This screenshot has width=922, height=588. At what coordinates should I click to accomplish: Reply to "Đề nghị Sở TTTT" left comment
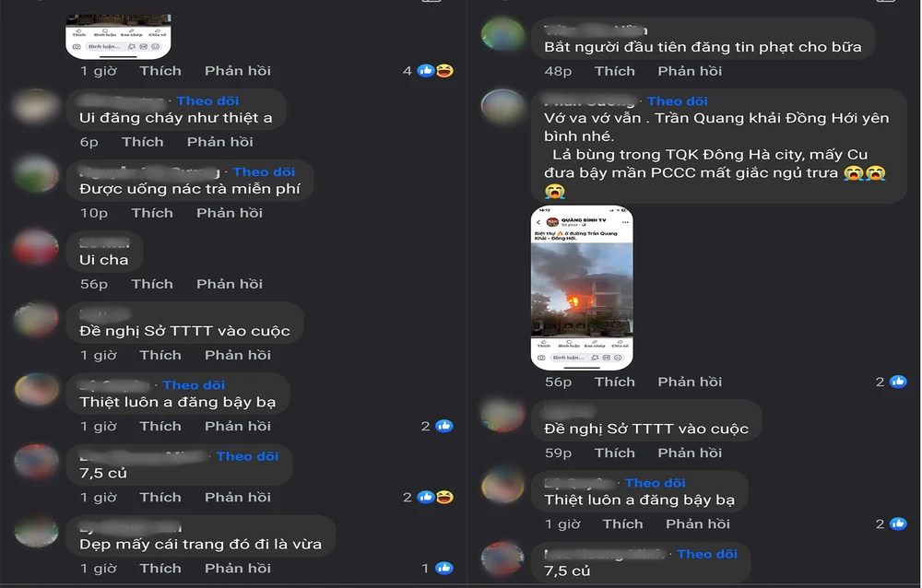[238, 355]
